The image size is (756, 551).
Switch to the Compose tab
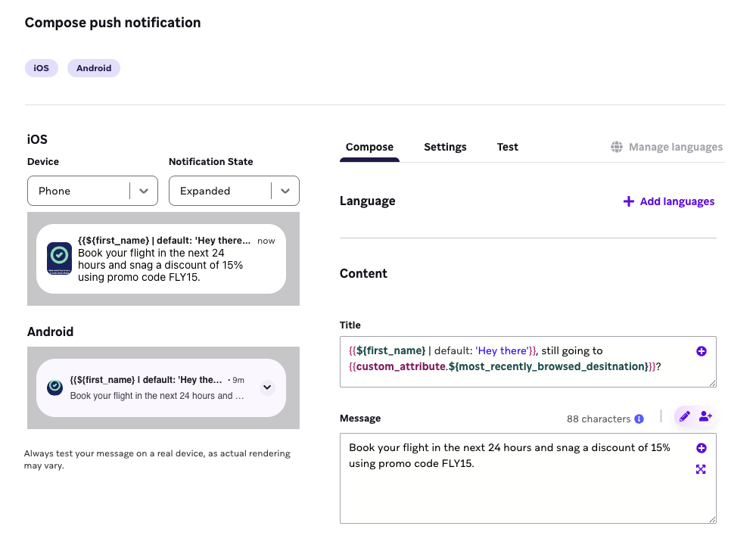(x=369, y=147)
